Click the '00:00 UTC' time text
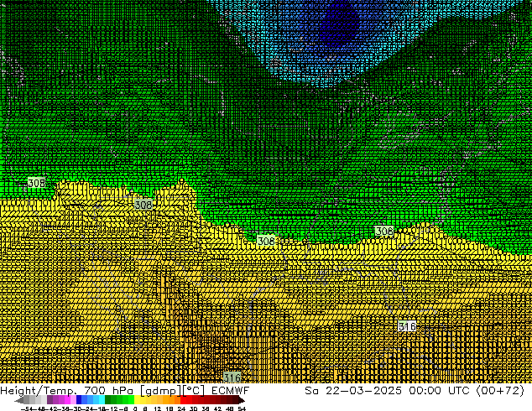This screenshot has width=532, height=411. pos(440,391)
